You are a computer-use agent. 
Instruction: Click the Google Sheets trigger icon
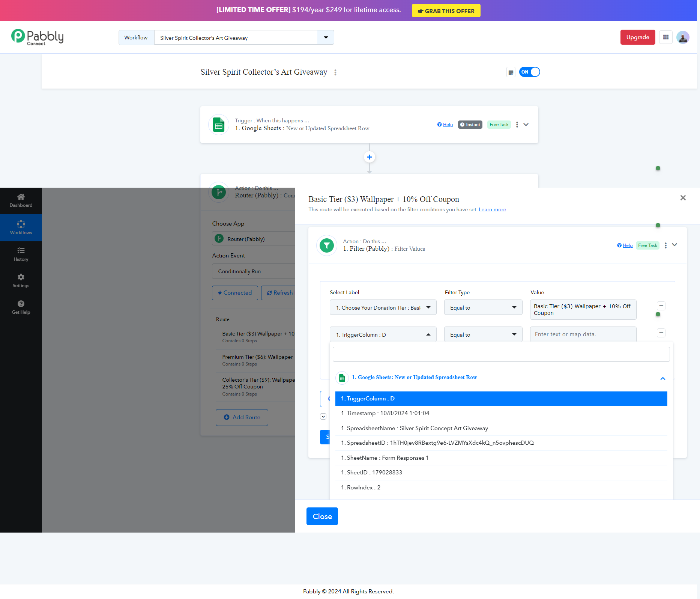219,125
